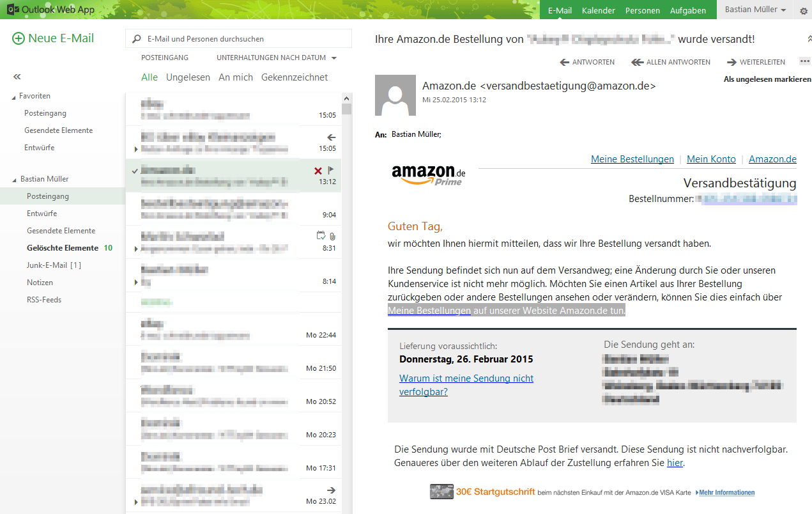The width and height of the screenshot is (812, 514).
Task: Open the Meine Bestellungen link in the email header
Action: [x=632, y=159]
